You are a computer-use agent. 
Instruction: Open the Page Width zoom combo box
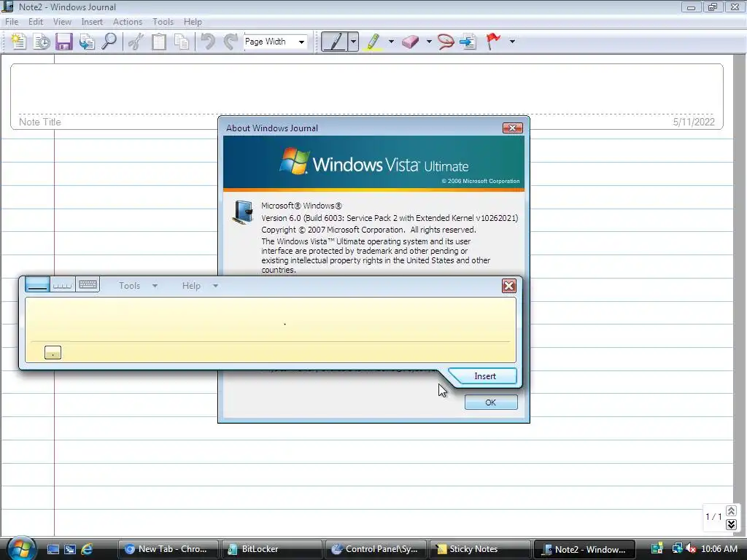click(x=275, y=42)
